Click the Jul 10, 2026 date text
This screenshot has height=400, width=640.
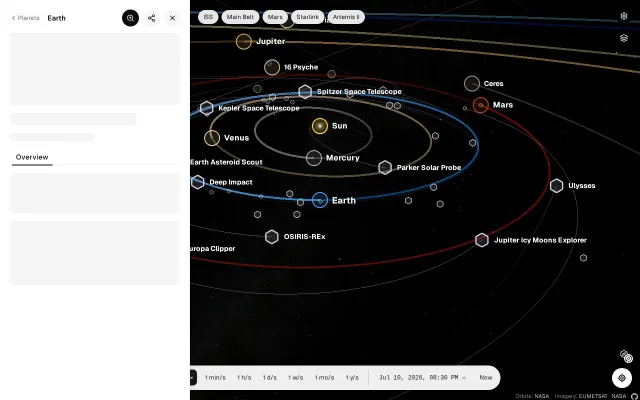coord(418,378)
